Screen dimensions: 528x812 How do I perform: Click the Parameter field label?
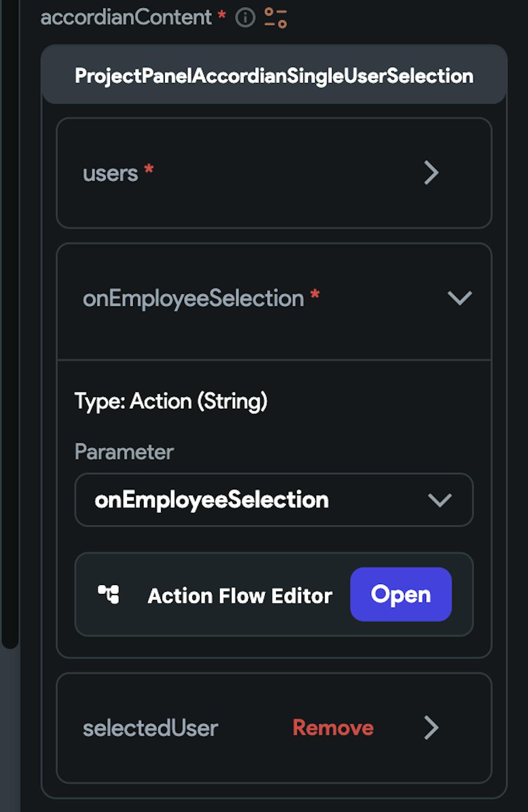(124, 451)
